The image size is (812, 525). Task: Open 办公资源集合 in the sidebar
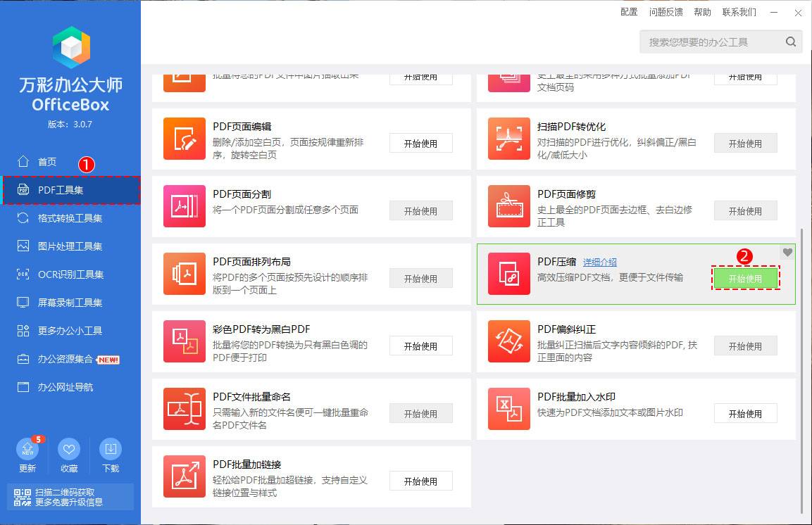coord(70,359)
